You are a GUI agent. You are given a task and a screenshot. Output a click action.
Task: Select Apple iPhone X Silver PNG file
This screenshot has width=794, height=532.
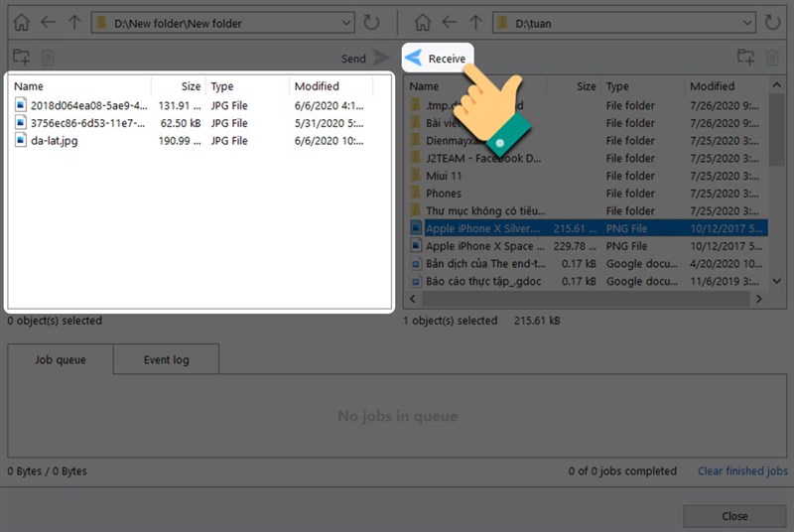588,228
